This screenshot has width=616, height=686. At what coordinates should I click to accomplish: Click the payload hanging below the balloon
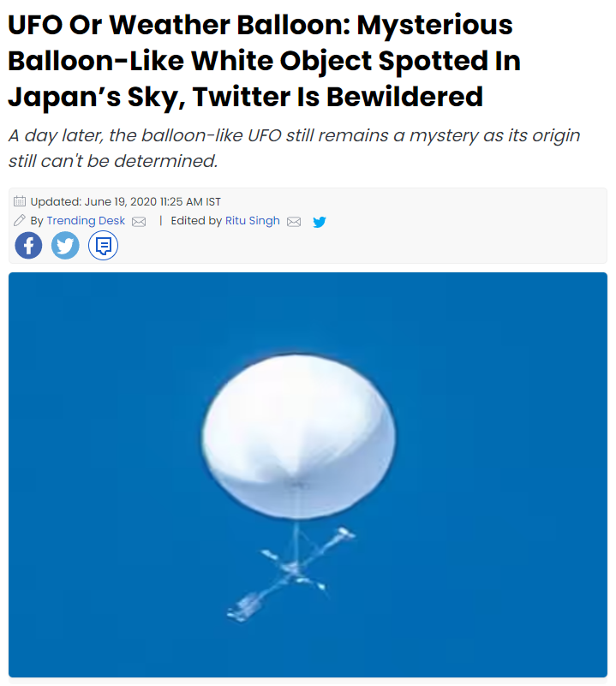click(x=291, y=573)
